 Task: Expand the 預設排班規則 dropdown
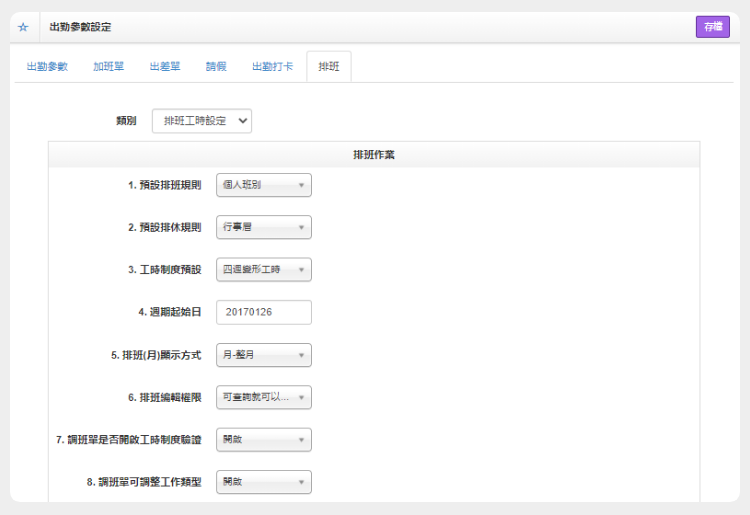point(263,185)
